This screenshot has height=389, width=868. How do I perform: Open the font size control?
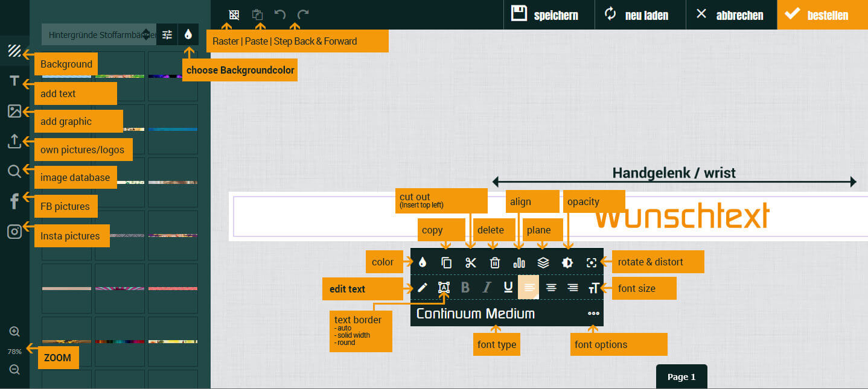(x=594, y=288)
